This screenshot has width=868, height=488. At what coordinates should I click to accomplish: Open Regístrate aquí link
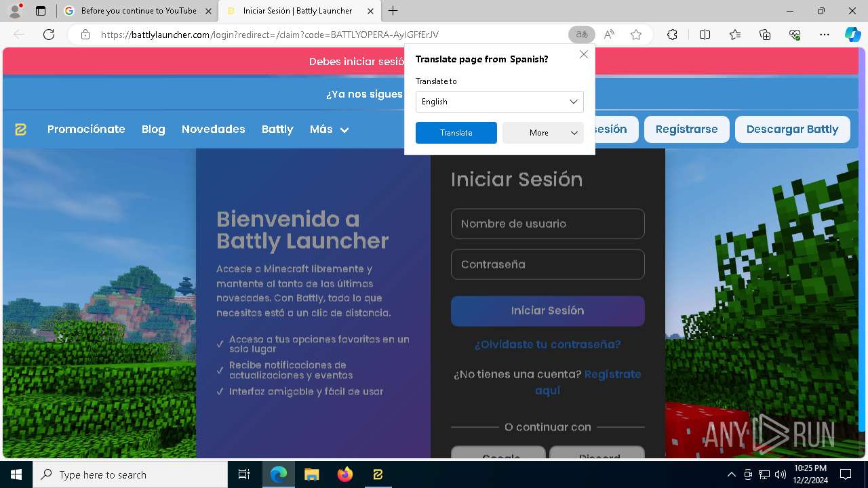pos(587,382)
